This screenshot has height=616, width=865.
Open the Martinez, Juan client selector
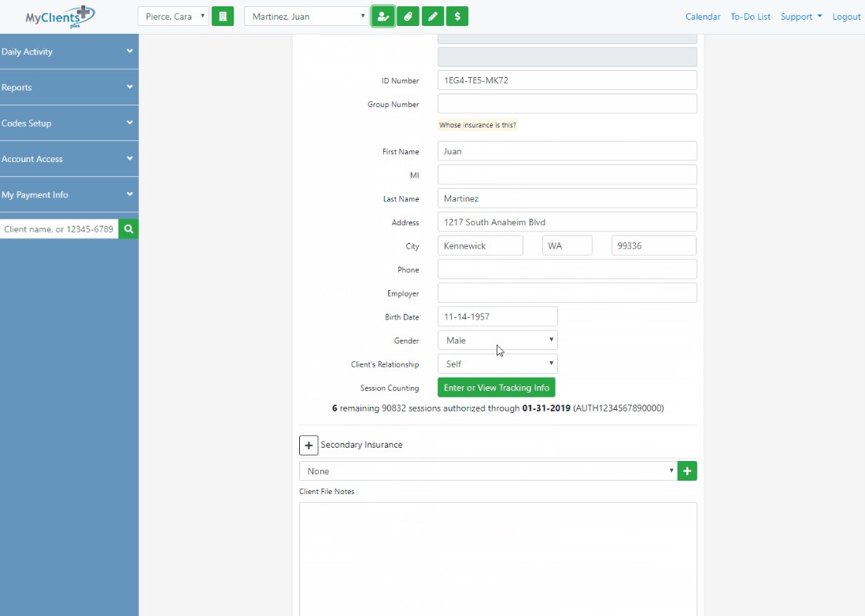[x=305, y=16]
